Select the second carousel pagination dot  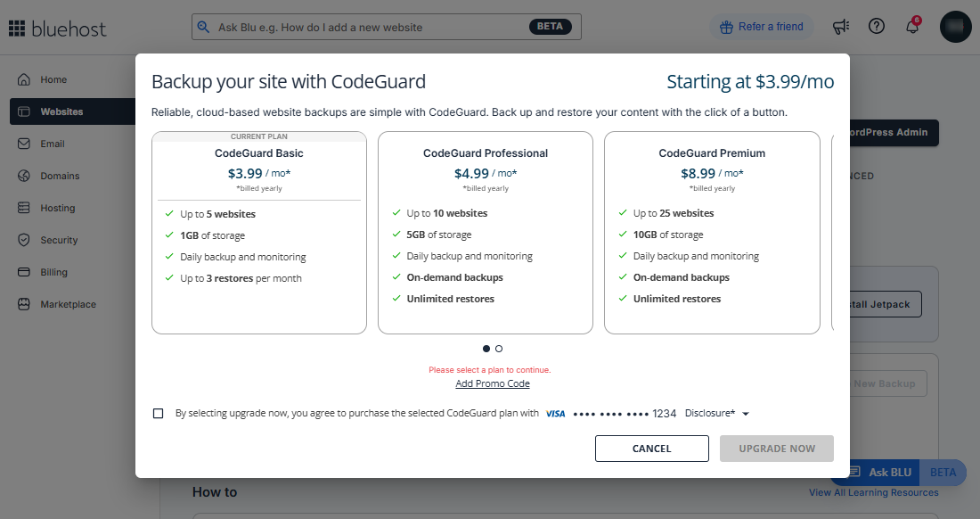(x=498, y=349)
